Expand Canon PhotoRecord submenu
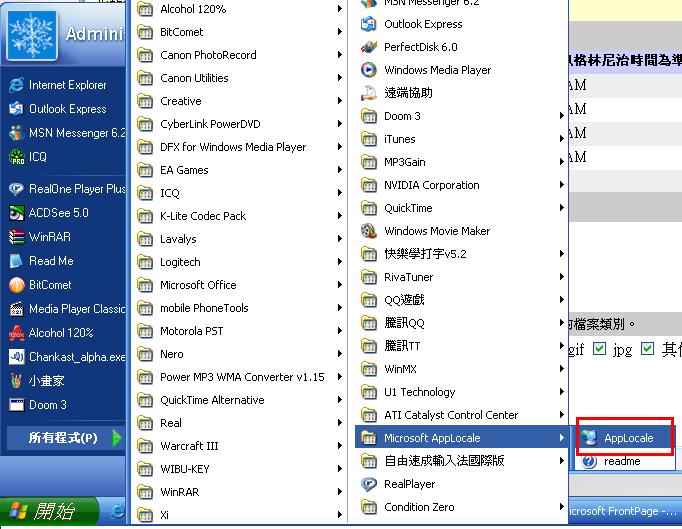 [x=239, y=55]
